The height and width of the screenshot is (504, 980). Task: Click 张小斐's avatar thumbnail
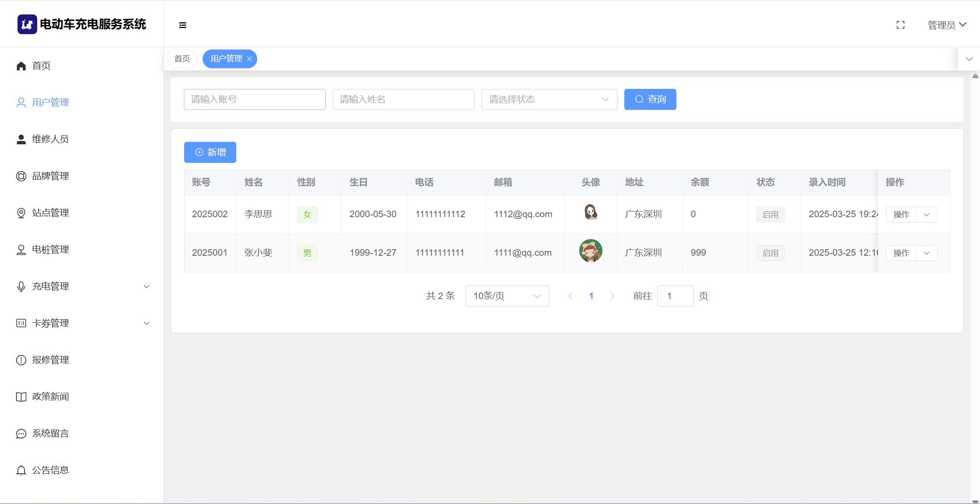tap(591, 251)
